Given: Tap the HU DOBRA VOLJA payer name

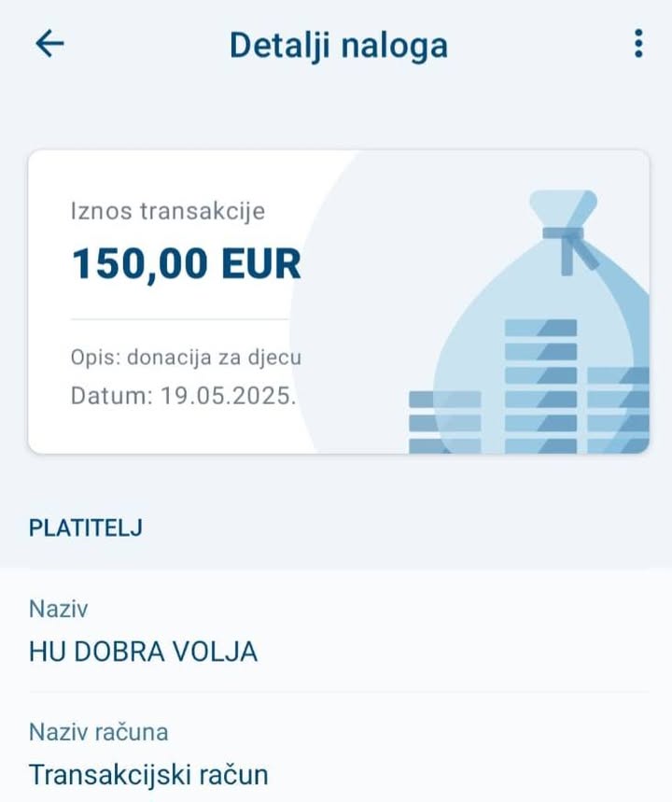Looking at the screenshot, I should (x=143, y=652).
